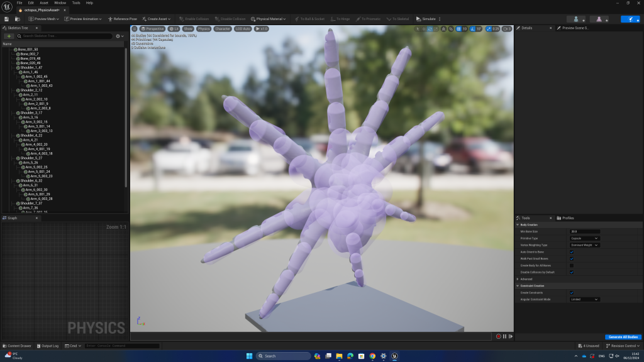Open the camera speed setting
Image resolution: width=644 pixels, height=362 pixels.
coord(507,29)
